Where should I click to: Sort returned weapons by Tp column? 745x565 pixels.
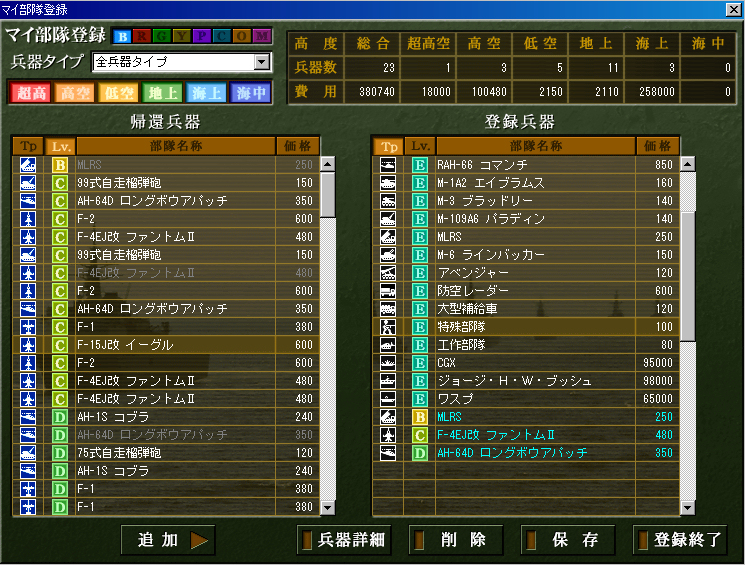[x=28, y=146]
